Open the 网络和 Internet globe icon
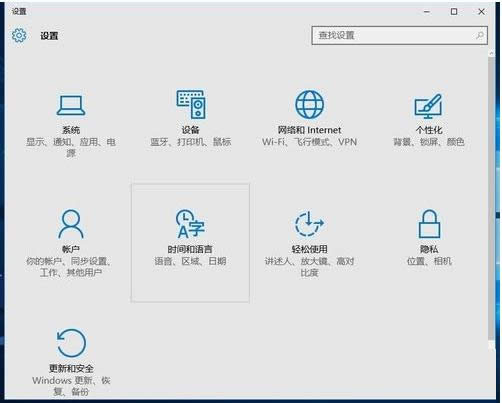 coord(309,104)
